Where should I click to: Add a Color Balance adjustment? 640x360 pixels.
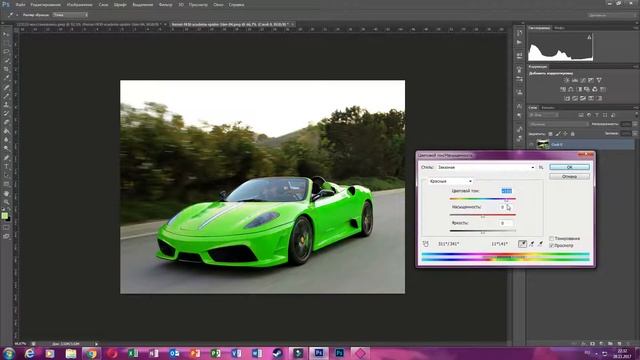571,89
